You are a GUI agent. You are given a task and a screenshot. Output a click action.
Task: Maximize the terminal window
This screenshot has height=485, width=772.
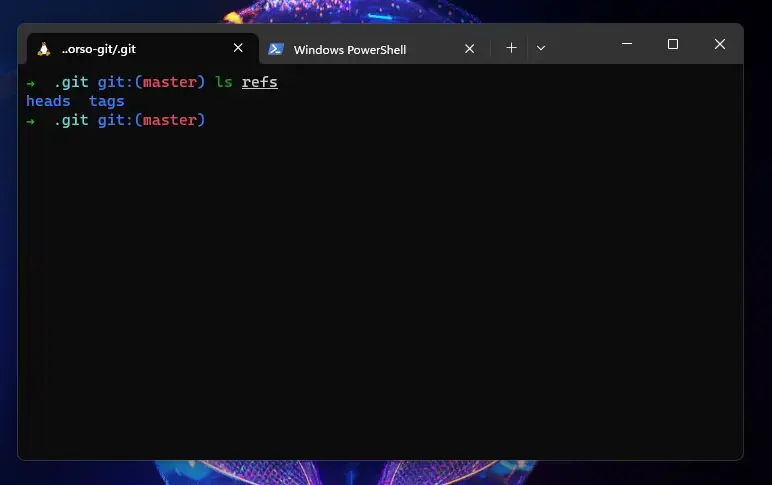coord(673,44)
